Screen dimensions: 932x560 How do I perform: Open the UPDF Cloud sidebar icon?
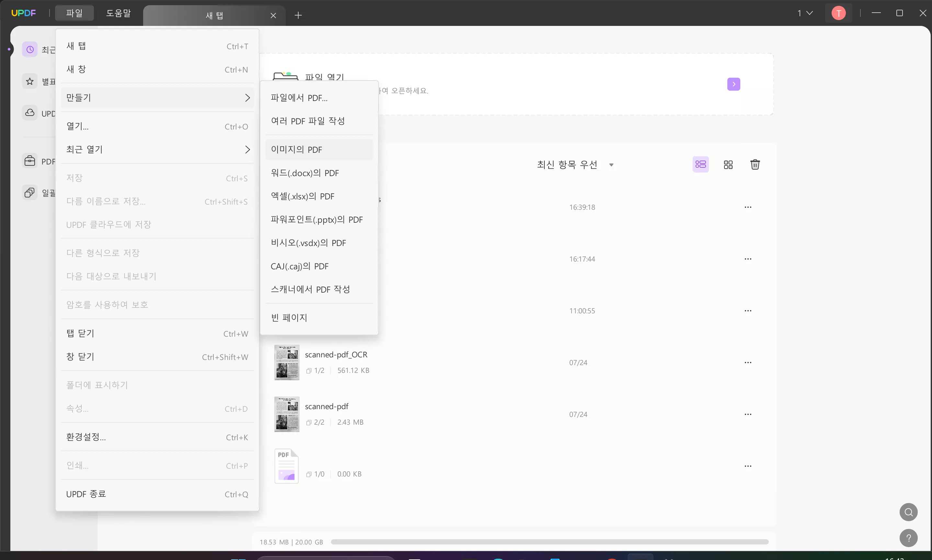[x=30, y=113]
